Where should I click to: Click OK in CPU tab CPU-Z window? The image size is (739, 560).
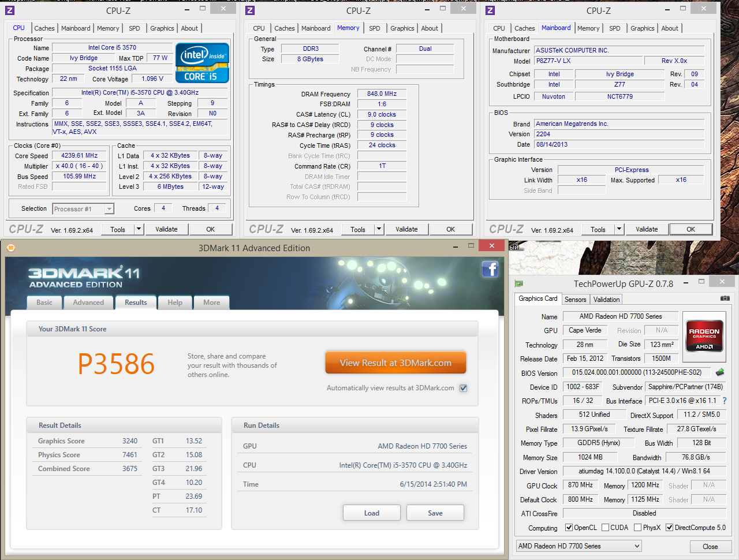211,229
